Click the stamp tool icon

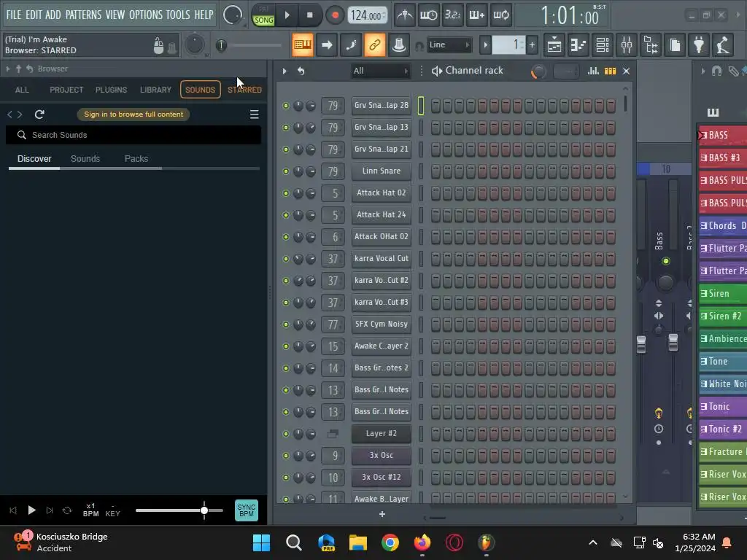(399, 45)
